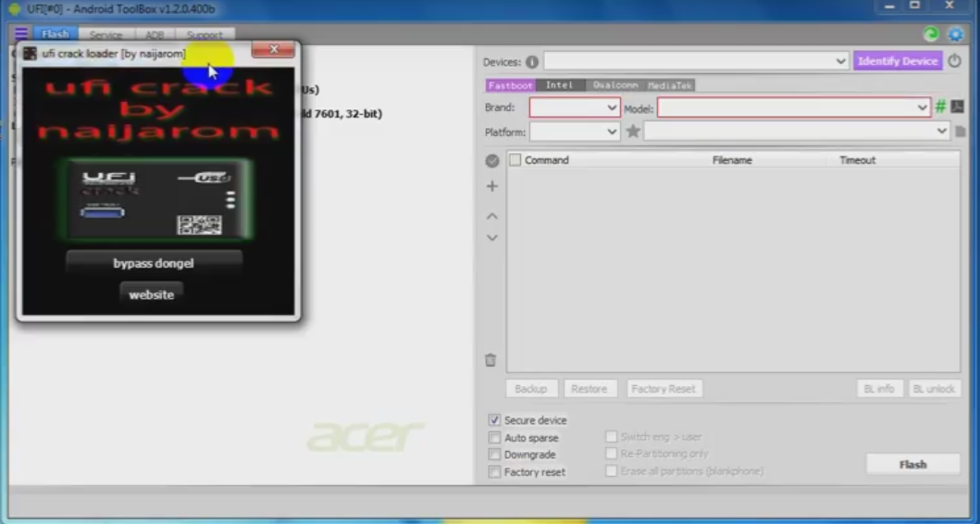Click the large Flash button at bottom right
980x524 pixels.
pyautogui.click(x=912, y=465)
